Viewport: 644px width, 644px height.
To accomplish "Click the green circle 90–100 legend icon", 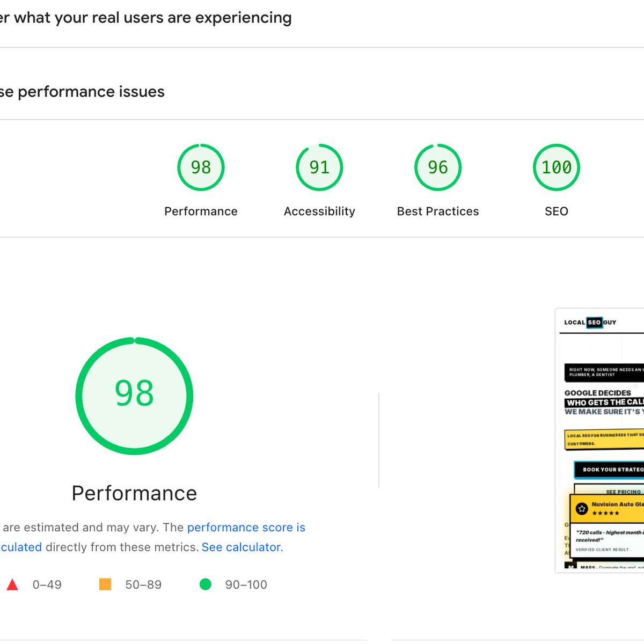I will [x=206, y=584].
